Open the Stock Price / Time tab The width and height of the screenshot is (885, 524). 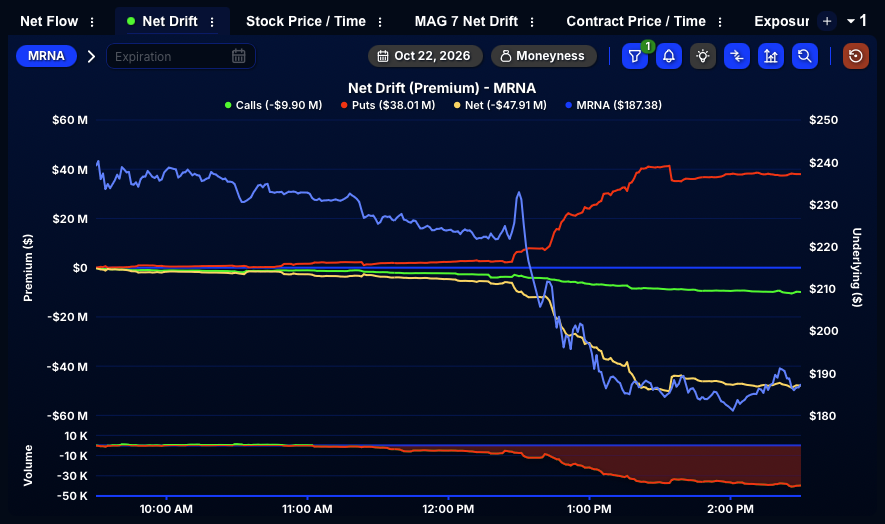[x=306, y=21]
